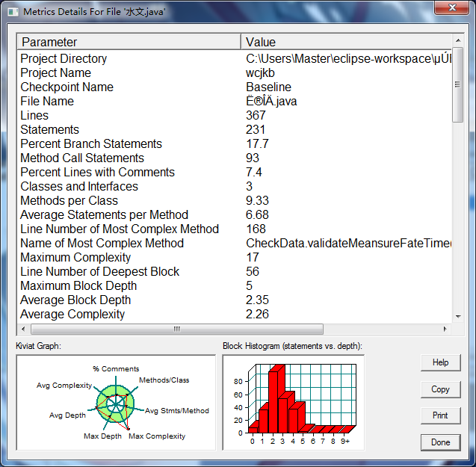
Task: Select Maximum Block Depth row
Action: [235, 285]
